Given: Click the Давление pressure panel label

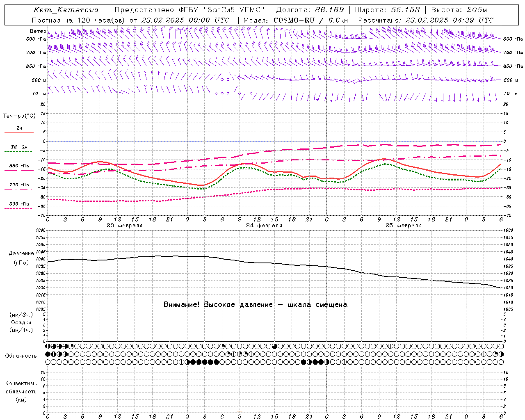Looking at the screenshot, I should tap(21, 253).
